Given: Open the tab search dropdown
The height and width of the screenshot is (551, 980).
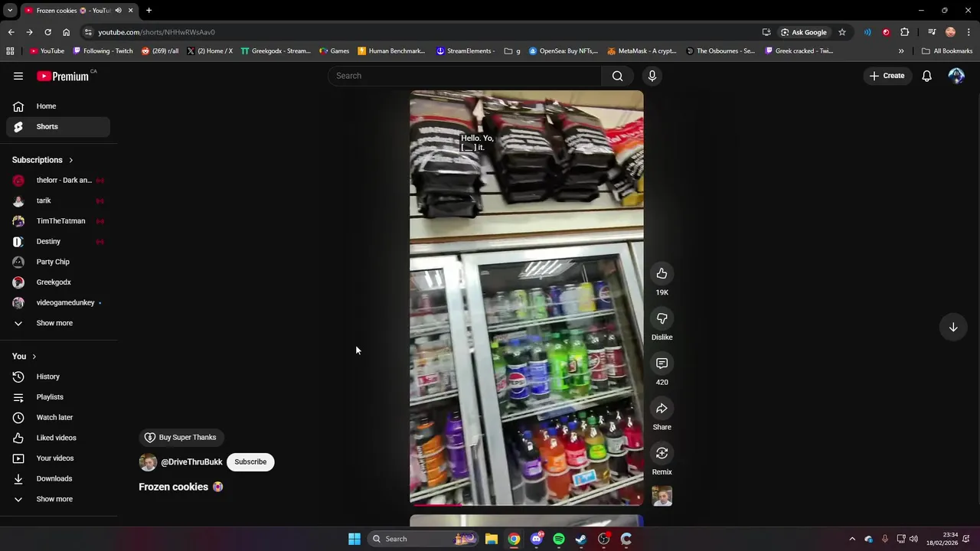Looking at the screenshot, I should click(10, 11).
